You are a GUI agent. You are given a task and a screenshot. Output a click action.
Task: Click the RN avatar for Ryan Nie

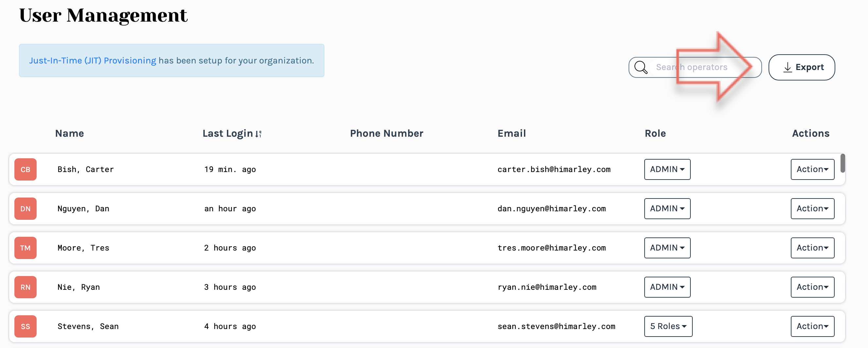pyautogui.click(x=26, y=287)
